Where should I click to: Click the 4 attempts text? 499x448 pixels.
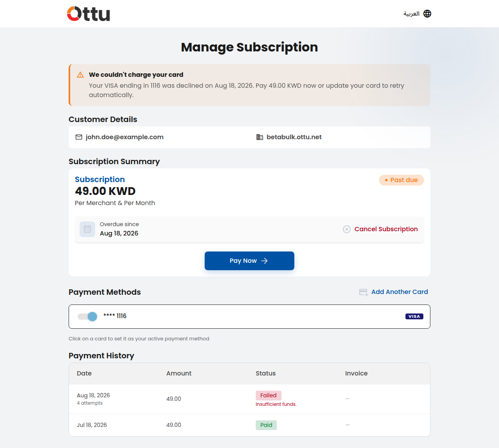click(90, 403)
